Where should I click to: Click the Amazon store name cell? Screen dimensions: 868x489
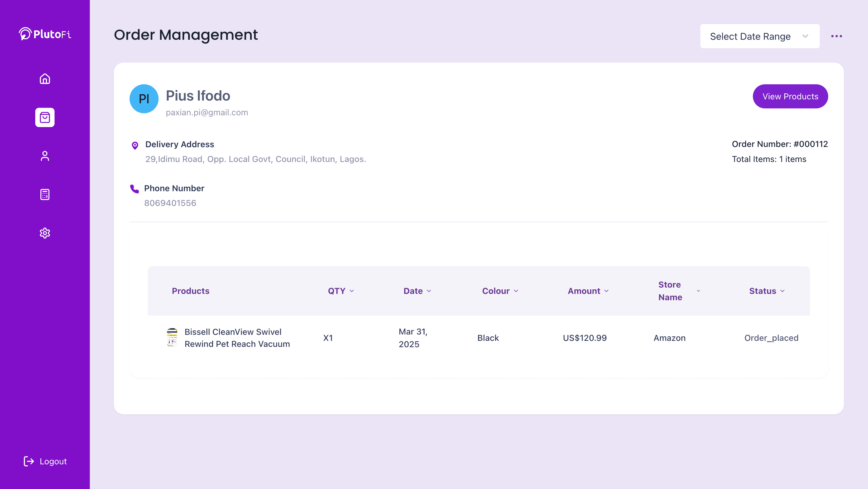coord(669,338)
